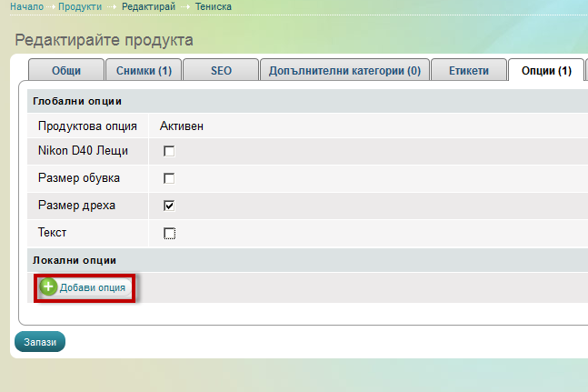
Task: Select the Етикети tab
Action: click(x=467, y=71)
